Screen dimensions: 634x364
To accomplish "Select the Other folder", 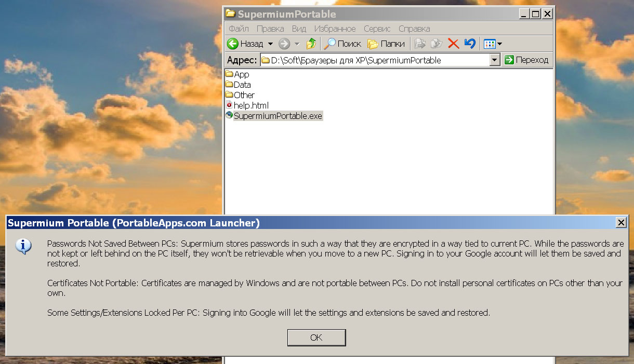I will click(240, 95).
